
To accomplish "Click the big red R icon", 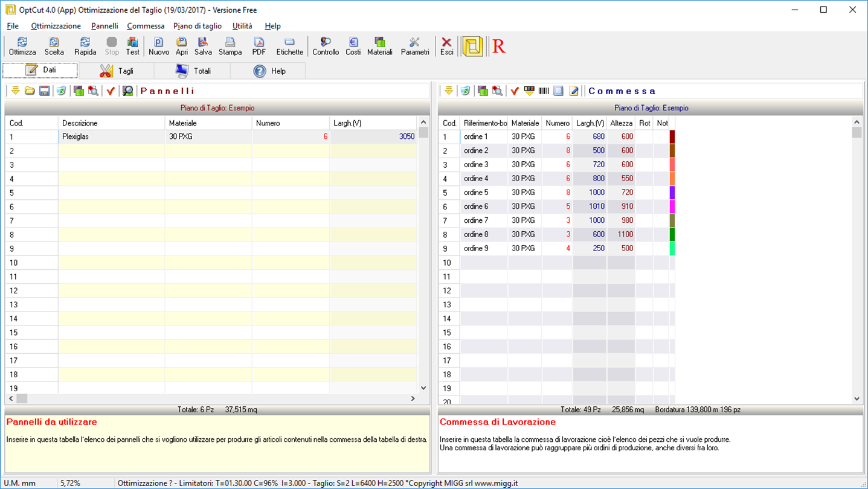I will pyautogui.click(x=498, y=46).
